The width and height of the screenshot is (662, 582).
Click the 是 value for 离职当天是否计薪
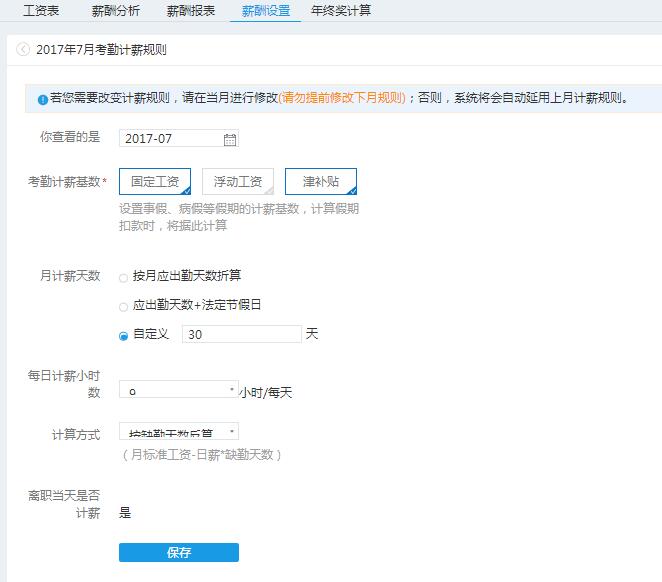[125, 513]
